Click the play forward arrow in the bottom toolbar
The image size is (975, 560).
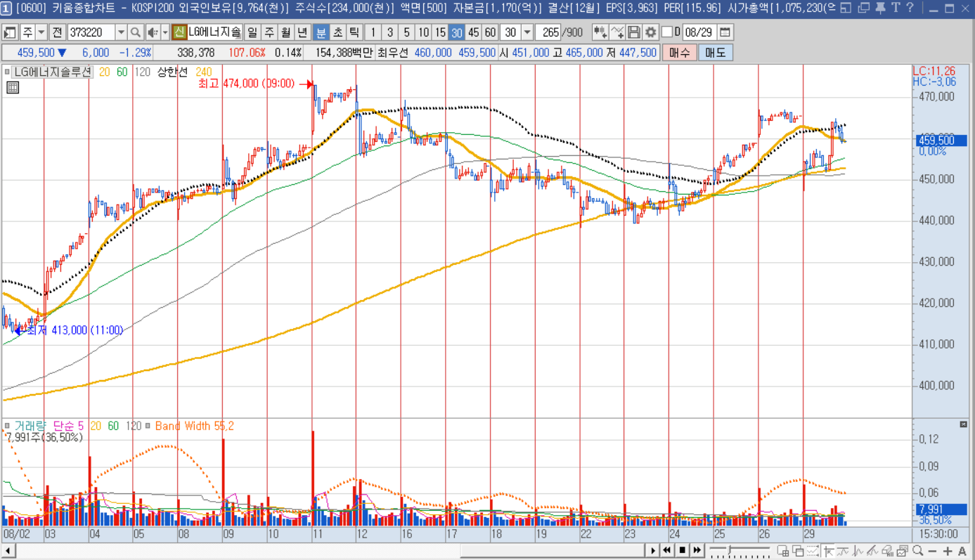(x=653, y=550)
